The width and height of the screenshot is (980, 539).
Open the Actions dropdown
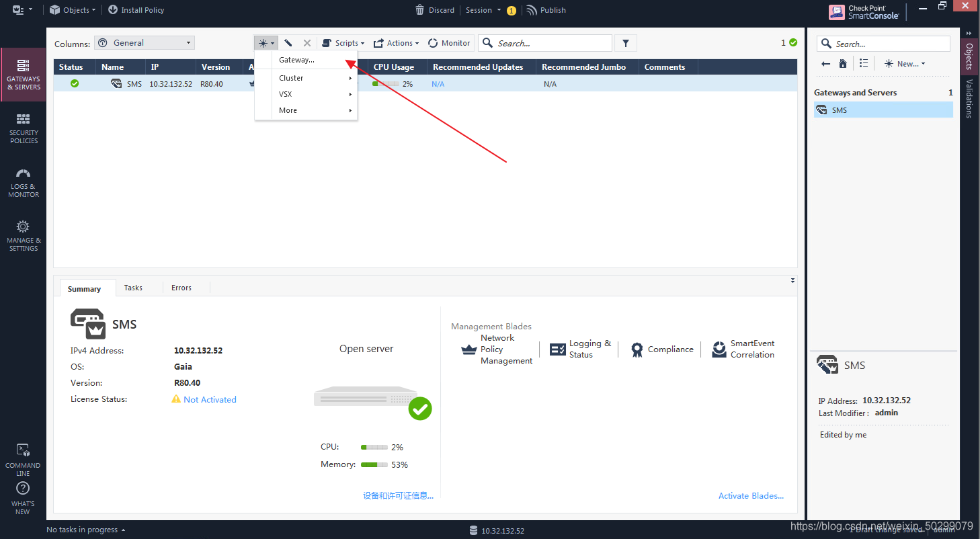[396, 43]
